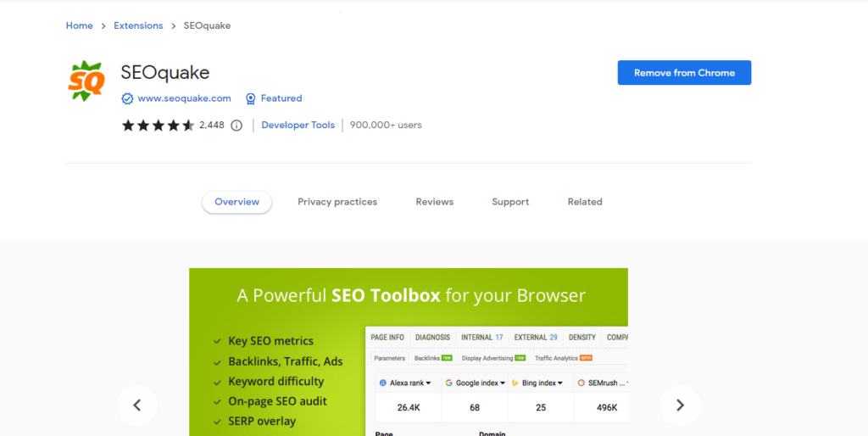Advance to the next screenshot with right arrow
This screenshot has height=436, width=868.
pos(680,405)
